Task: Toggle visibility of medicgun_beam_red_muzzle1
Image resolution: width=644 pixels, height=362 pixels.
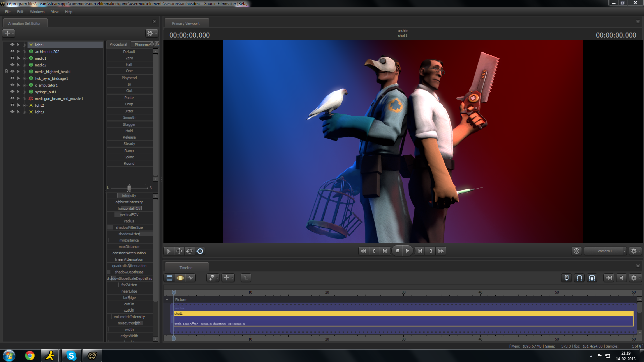Action: (12, 98)
